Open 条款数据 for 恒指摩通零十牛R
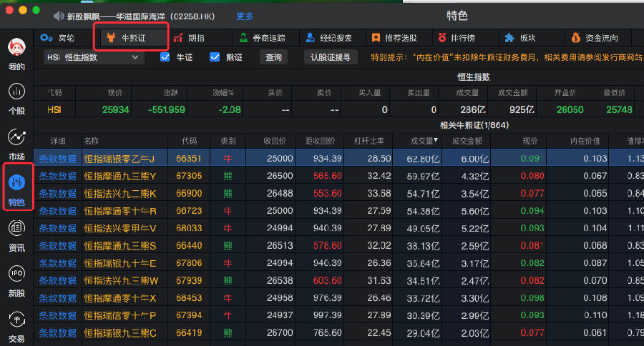This screenshot has height=346, width=644. coord(57,211)
